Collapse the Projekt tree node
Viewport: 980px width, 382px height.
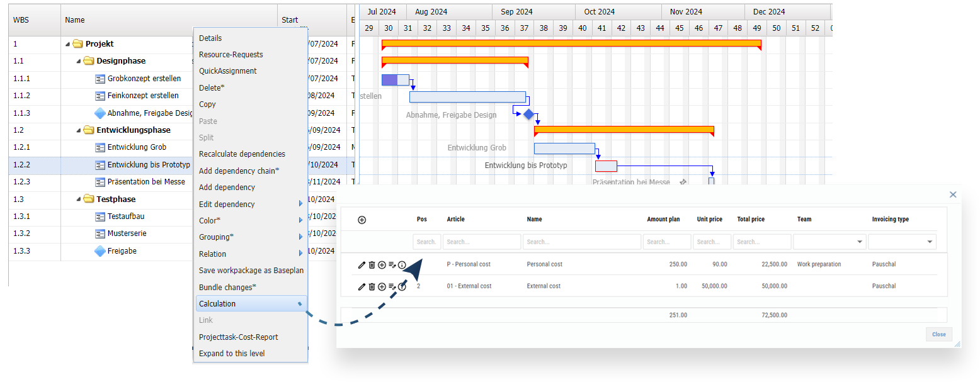(x=67, y=44)
